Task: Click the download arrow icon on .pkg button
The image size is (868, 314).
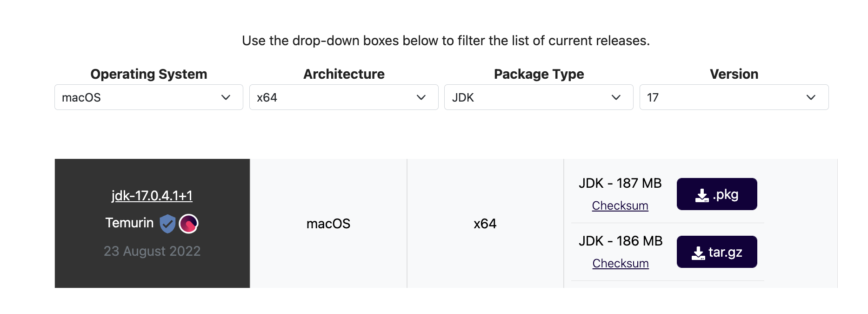Action: 702,195
